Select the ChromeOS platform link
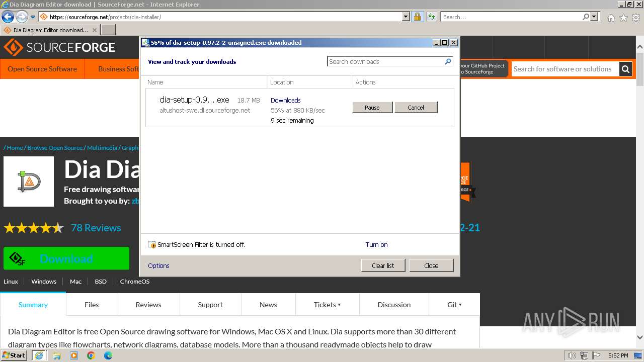Screen dimensions: 644x362 (x=135, y=282)
